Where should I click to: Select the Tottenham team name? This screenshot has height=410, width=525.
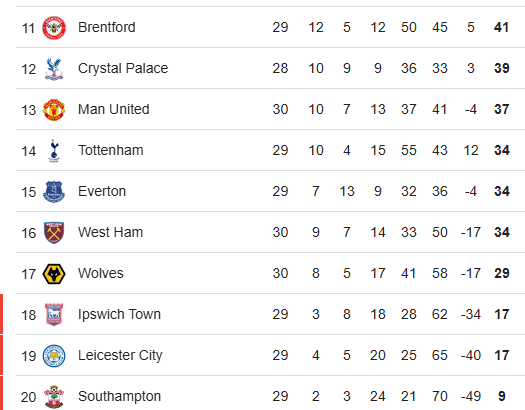tap(111, 150)
